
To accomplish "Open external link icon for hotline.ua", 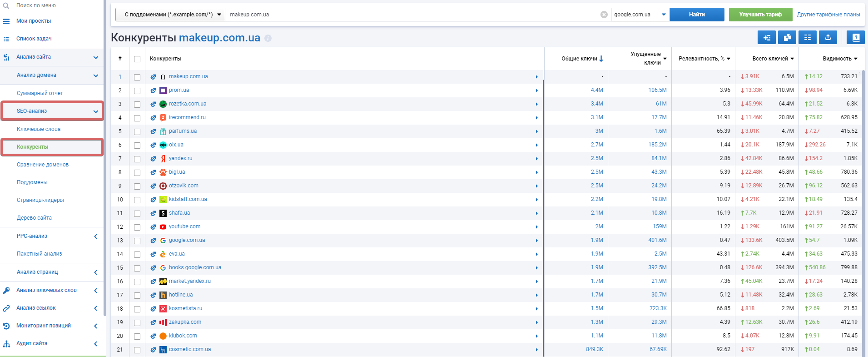I will [154, 295].
